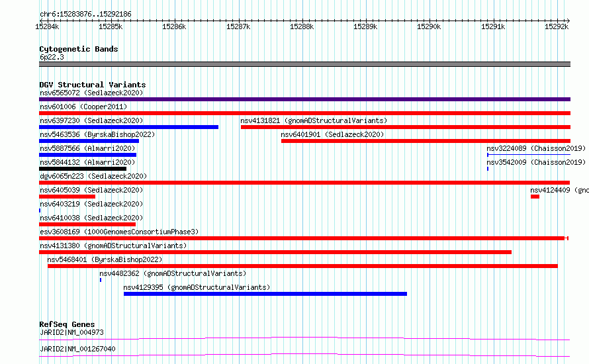Click the 15288k ruler tick label

point(302,26)
